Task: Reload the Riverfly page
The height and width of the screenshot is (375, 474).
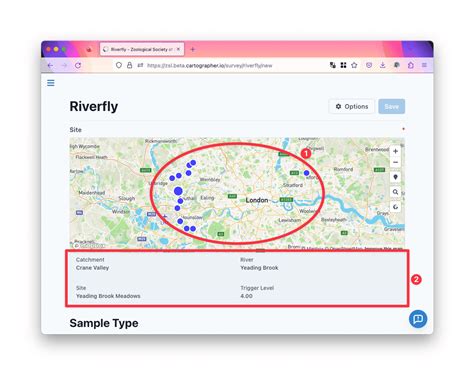Action: pos(78,65)
